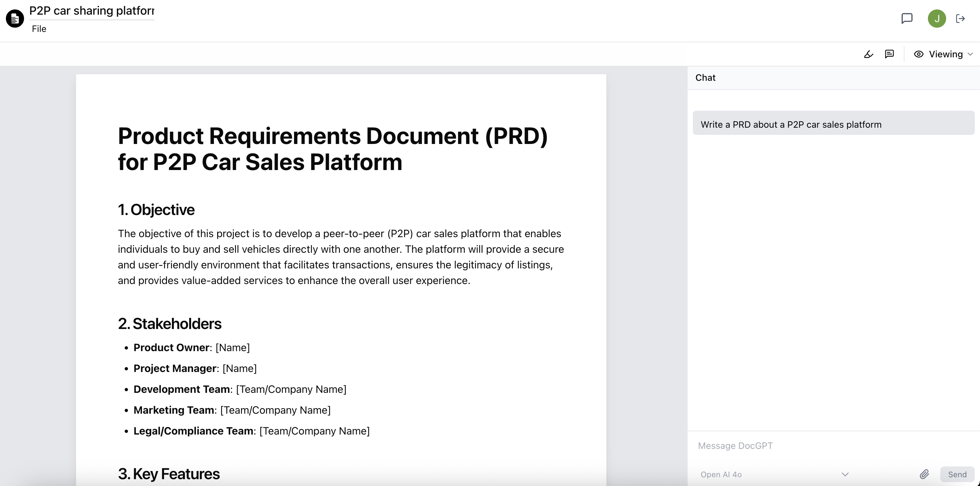This screenshot has height=486, width=980.
Task: Open the File menu
Action: [39, 29]
